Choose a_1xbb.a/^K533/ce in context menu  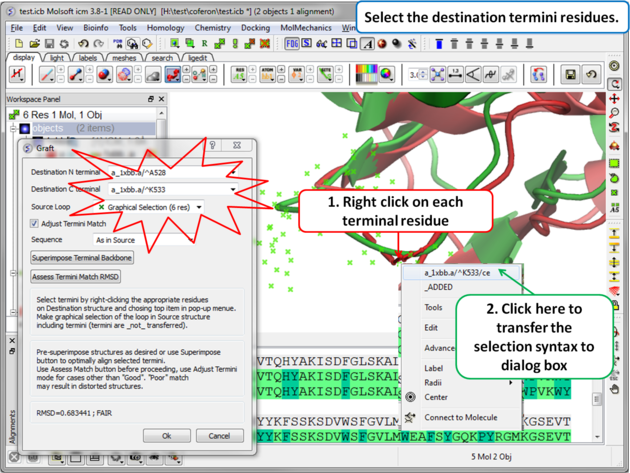[457, 272]
